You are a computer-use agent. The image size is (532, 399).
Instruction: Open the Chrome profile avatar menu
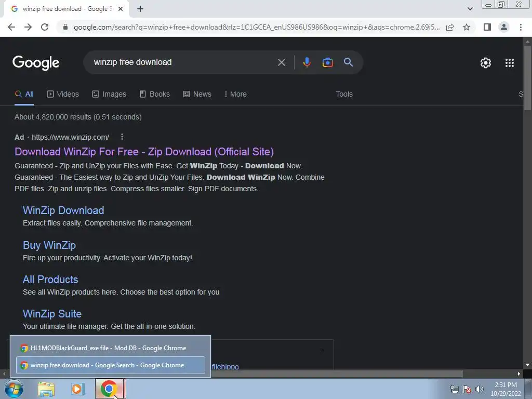point(504,27)
